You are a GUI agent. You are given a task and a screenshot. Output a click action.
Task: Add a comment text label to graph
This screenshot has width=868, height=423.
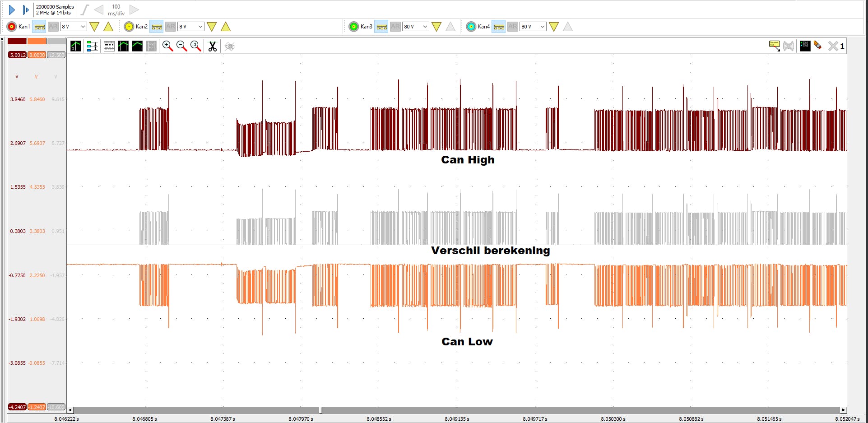[x=774, y=46]
